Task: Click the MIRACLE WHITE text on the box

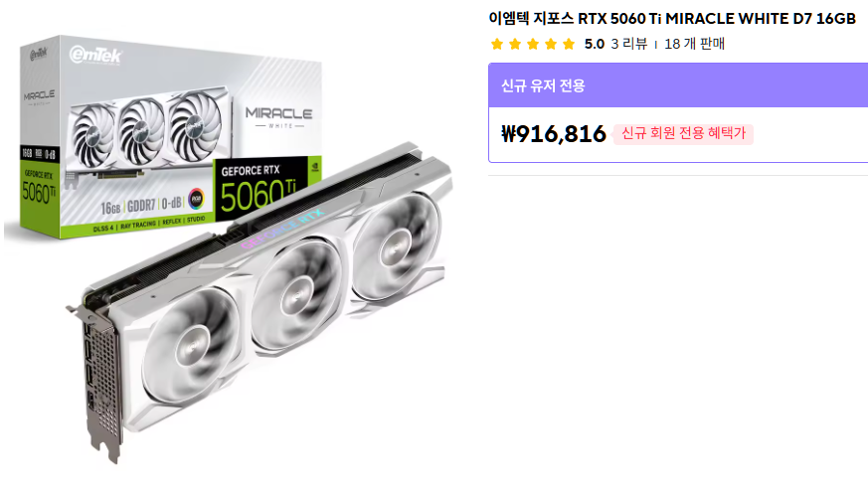Action: click(x=278, y=117)
